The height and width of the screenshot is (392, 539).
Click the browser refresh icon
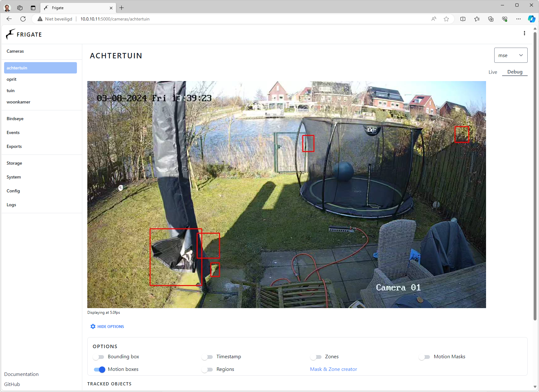[x=23, y=19]
